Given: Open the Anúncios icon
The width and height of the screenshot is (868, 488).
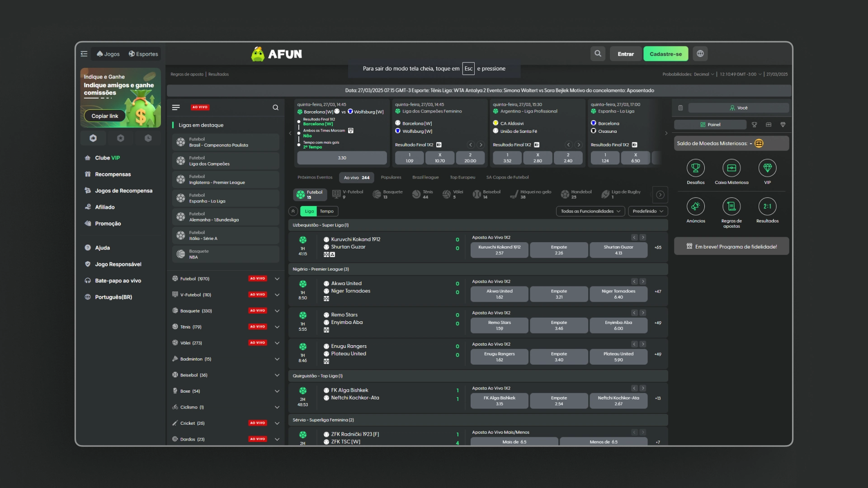Looking at the screenshot, I should pyautogui.click(x=696, y=206).
